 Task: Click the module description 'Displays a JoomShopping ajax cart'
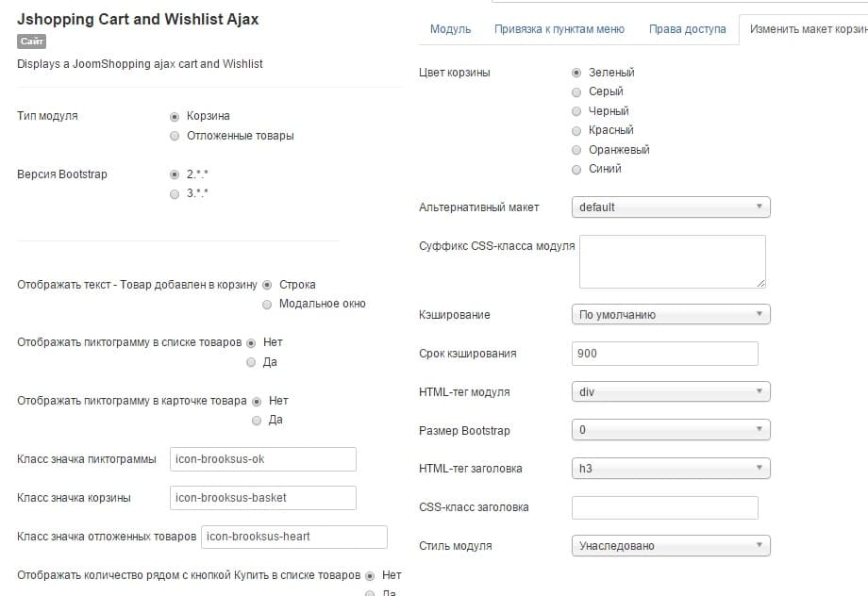(140, 64)
